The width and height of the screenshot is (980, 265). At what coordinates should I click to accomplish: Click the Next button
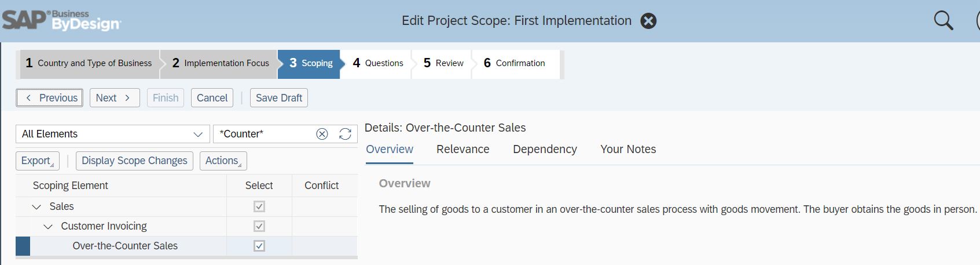pos(115,98)
